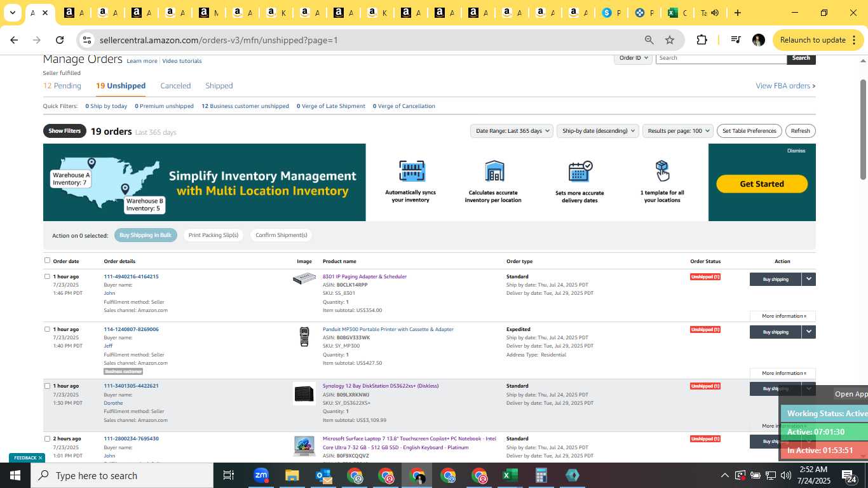The image size is (868, 488).
Task: Open File Explorer from taskbar
Action: (292, 475)
